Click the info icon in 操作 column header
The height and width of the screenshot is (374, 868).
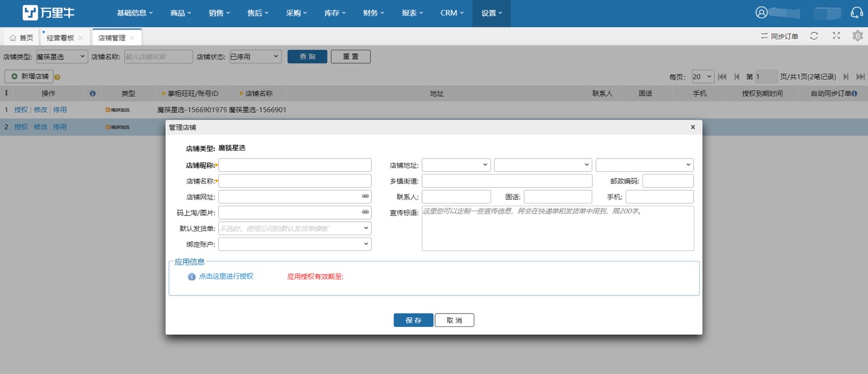[92, 93]
